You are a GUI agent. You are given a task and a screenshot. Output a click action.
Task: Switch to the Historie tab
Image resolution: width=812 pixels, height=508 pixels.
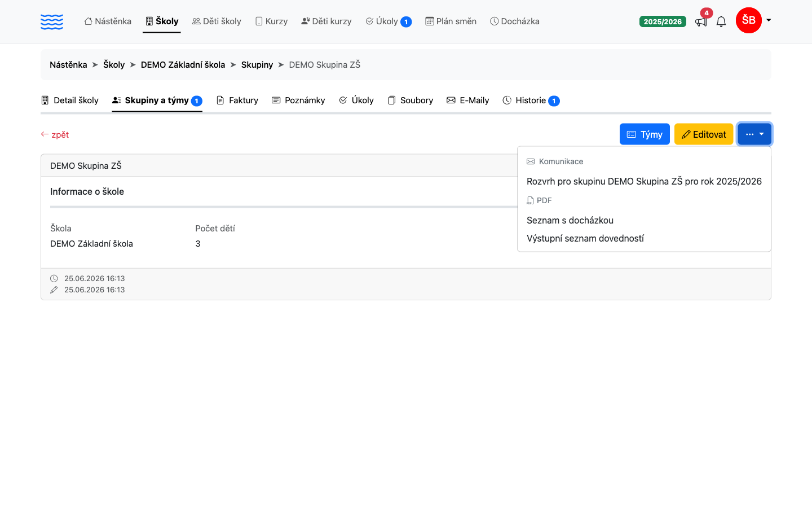click(531, 100)
